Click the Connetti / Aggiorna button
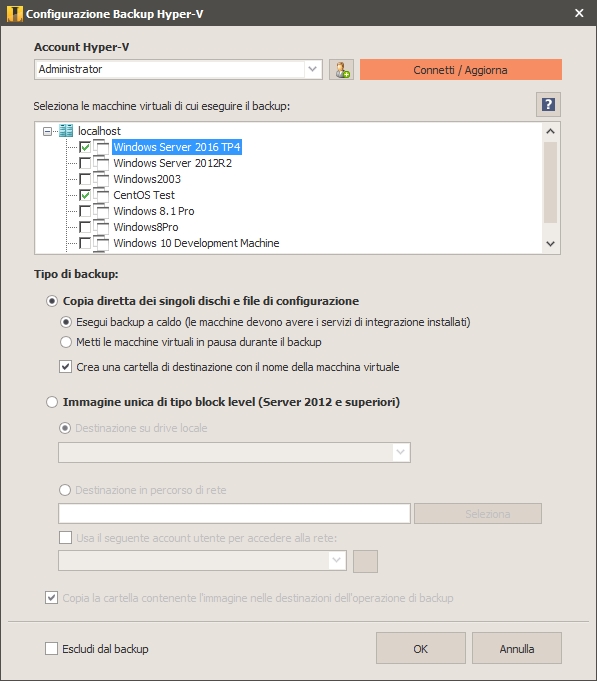This screenshot has width=597, height=681. [x=461, y=69]
